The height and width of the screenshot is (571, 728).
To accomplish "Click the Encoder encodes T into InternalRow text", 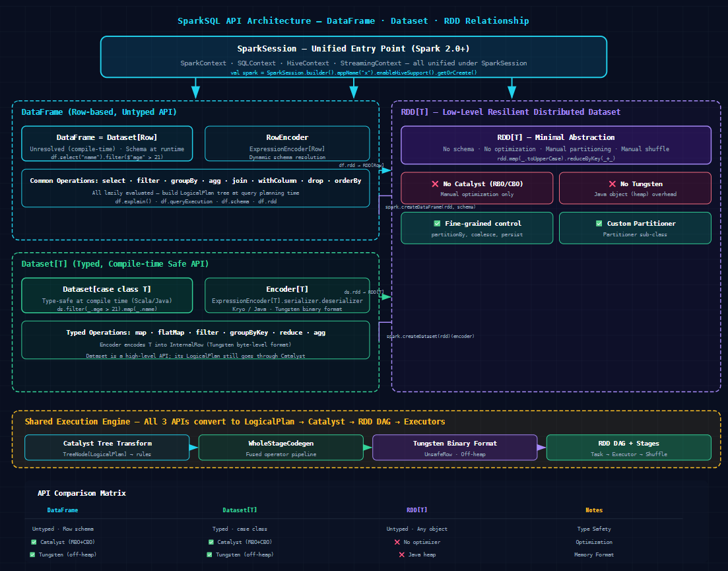I will 195,345.
